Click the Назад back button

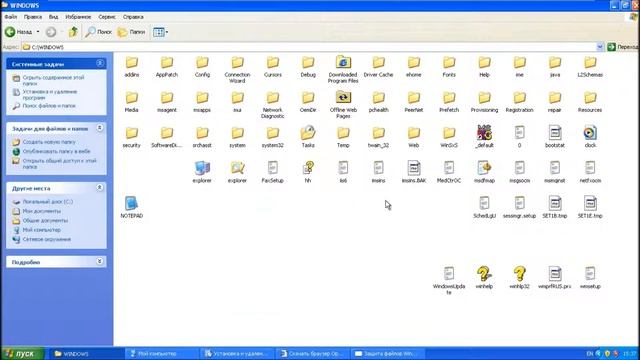(x=18, y=32)
